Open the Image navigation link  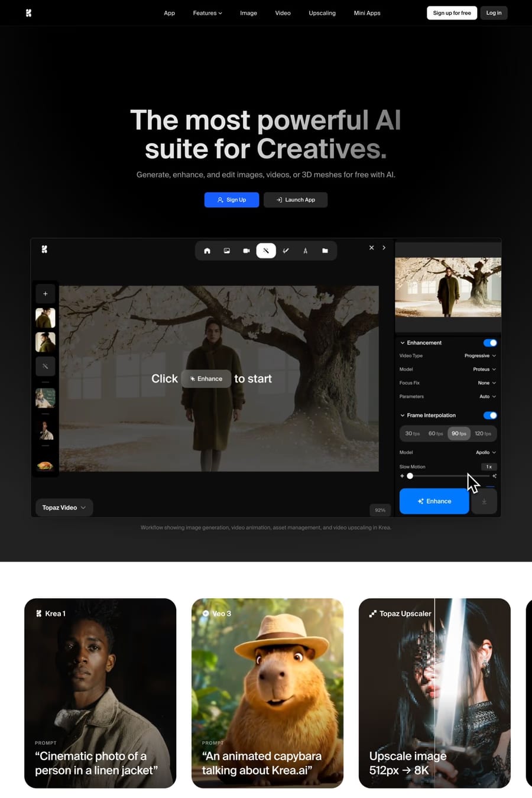click(x=248, y=13)
